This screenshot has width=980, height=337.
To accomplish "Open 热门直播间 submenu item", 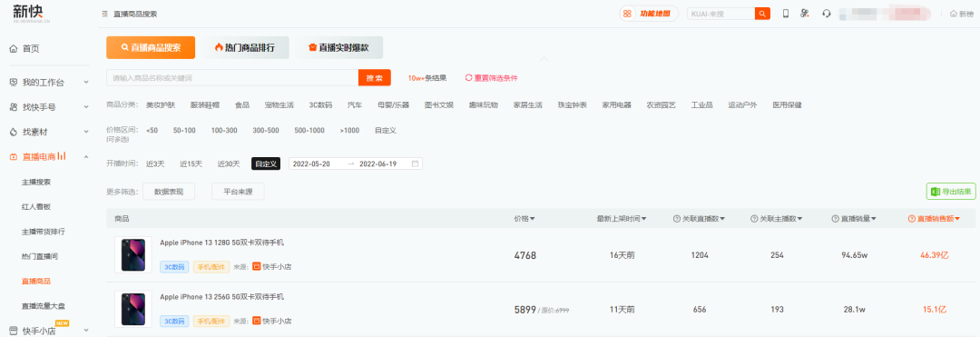I will (40, 256).
